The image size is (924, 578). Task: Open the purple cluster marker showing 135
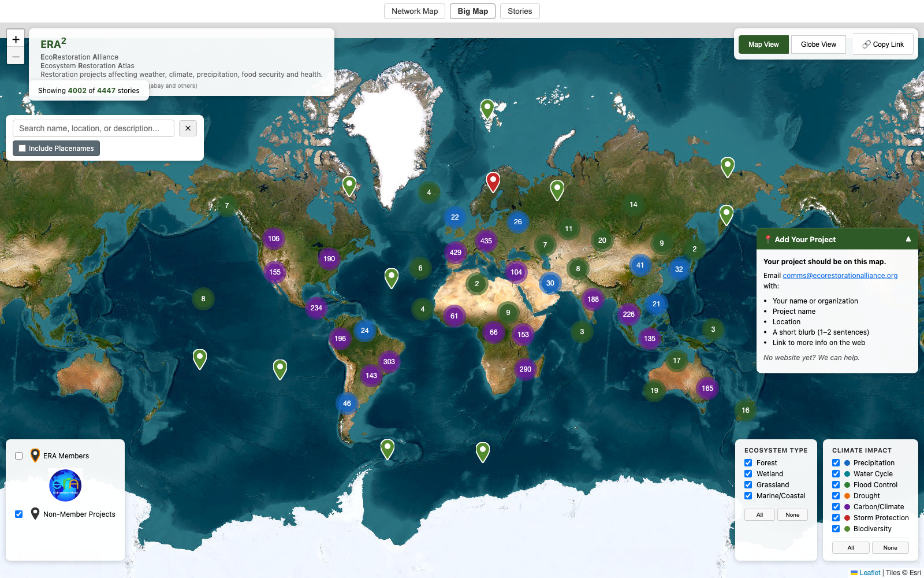point(650,339)
